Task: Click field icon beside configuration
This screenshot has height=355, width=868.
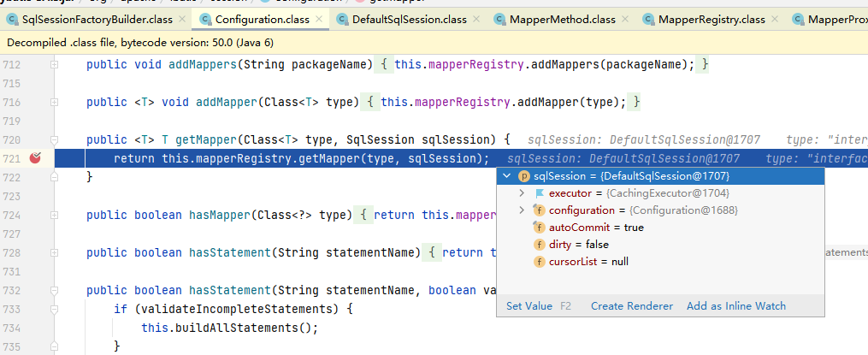Action: [539, 210]
